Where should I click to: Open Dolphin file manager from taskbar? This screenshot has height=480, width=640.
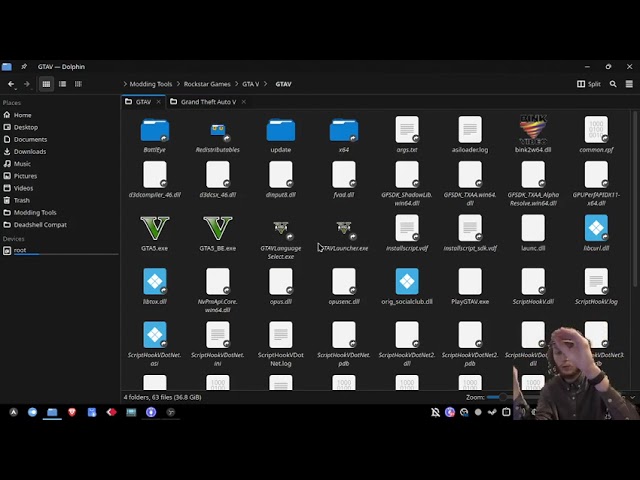tap(52, 412)
